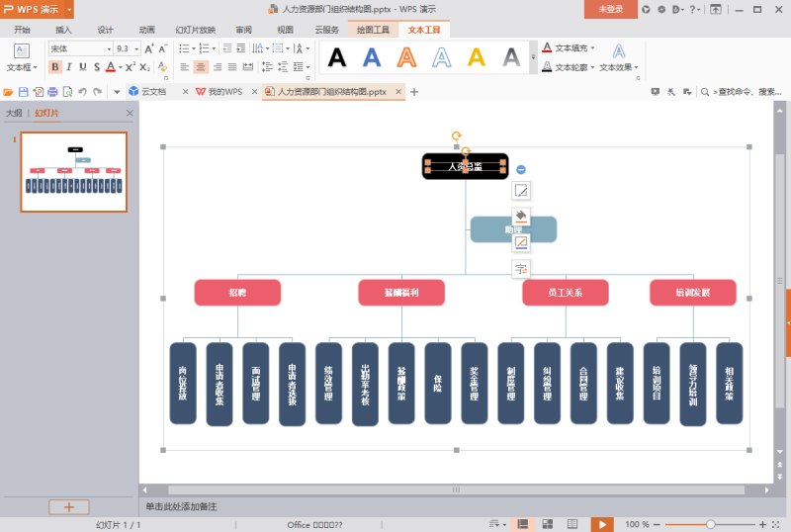Close the 人力资源部门组织结构图.pptx tab
This screenshot has height=532, width=791.
click(398, 92)
